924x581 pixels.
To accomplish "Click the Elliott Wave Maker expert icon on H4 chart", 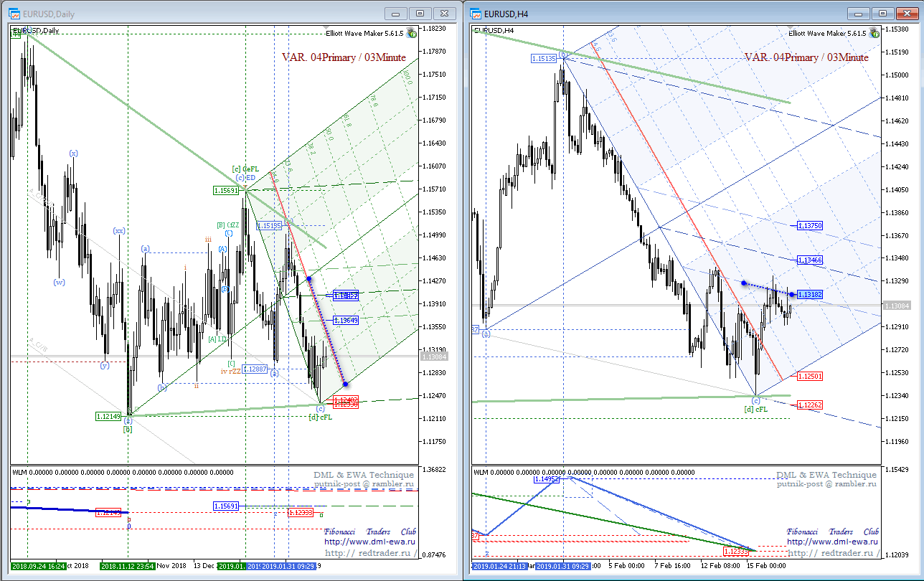I will point(874,32).
